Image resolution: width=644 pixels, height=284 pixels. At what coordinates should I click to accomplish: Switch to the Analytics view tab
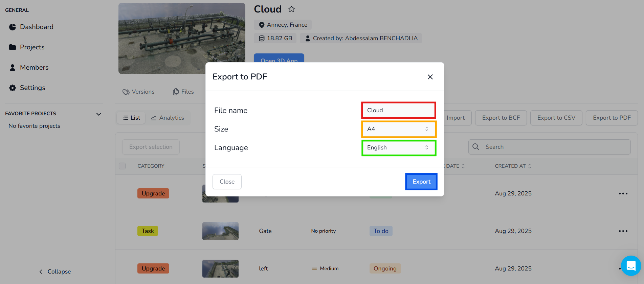168,118
